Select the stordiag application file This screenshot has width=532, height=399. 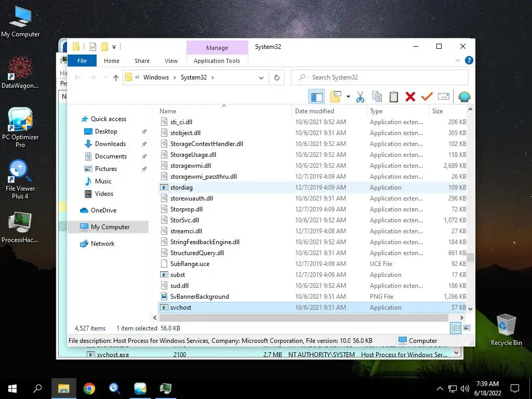[312, 187]
